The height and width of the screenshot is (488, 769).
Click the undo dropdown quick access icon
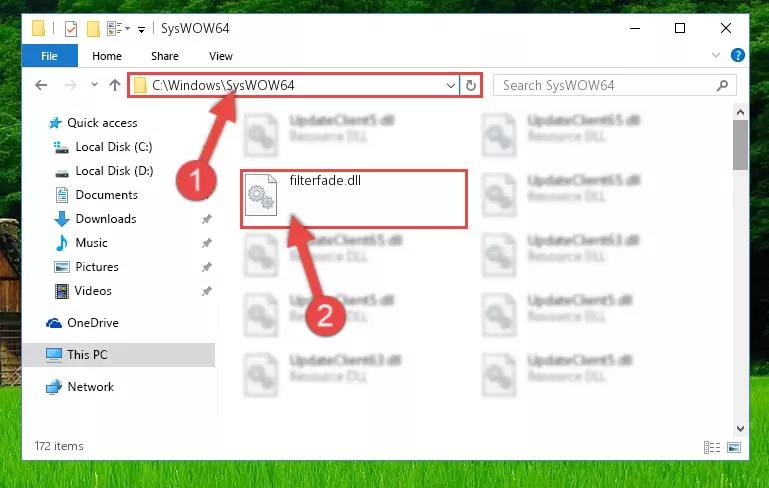click(118, 29)
